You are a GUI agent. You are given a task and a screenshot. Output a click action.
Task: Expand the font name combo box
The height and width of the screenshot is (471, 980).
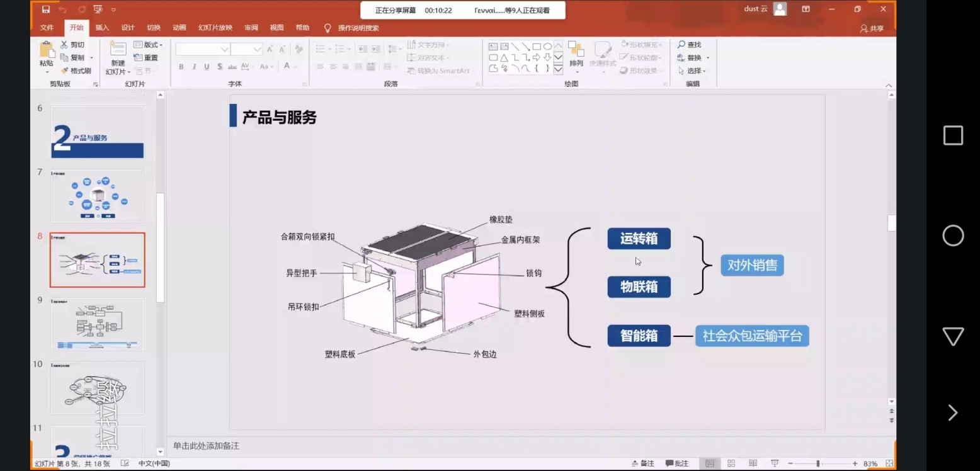[x=224, y=49]
